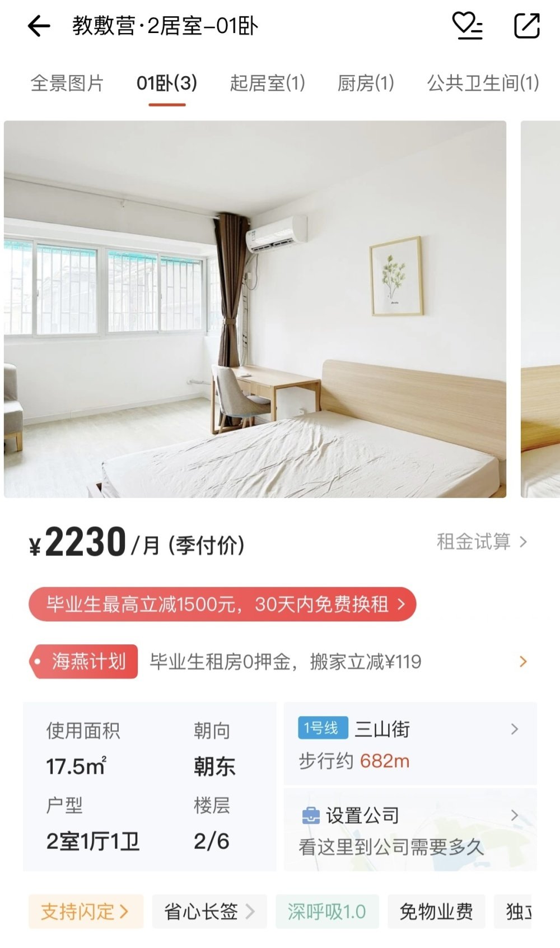The width and height of the screenshot is (560, 948).
Task: Click the briefcase company icon
Action: pyautogui.click(x=311, y=815)
